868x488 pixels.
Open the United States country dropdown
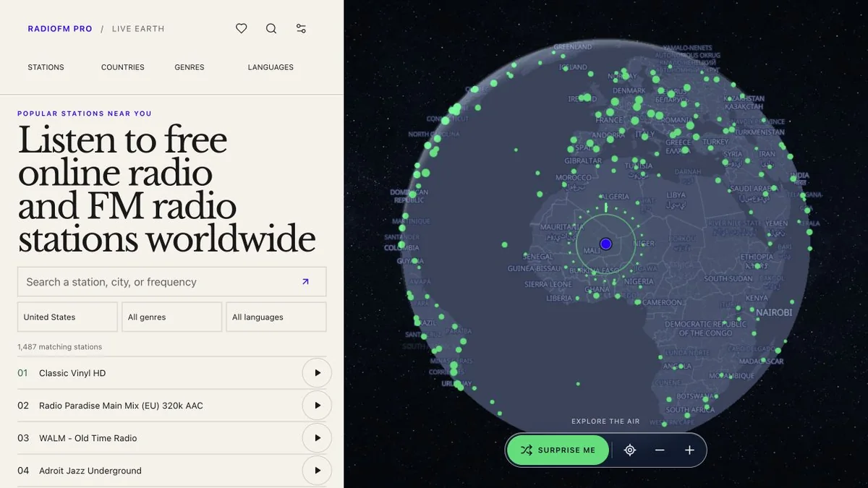67,317
